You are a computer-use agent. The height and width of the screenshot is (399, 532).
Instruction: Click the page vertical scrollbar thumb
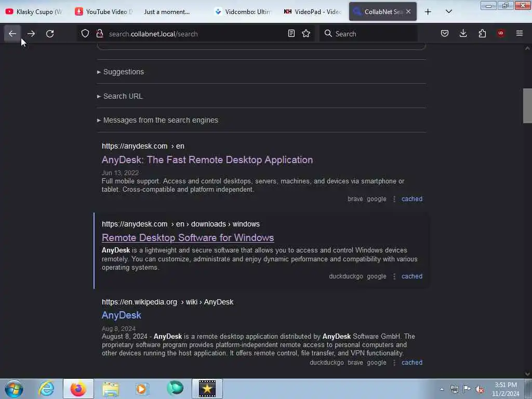527,105
